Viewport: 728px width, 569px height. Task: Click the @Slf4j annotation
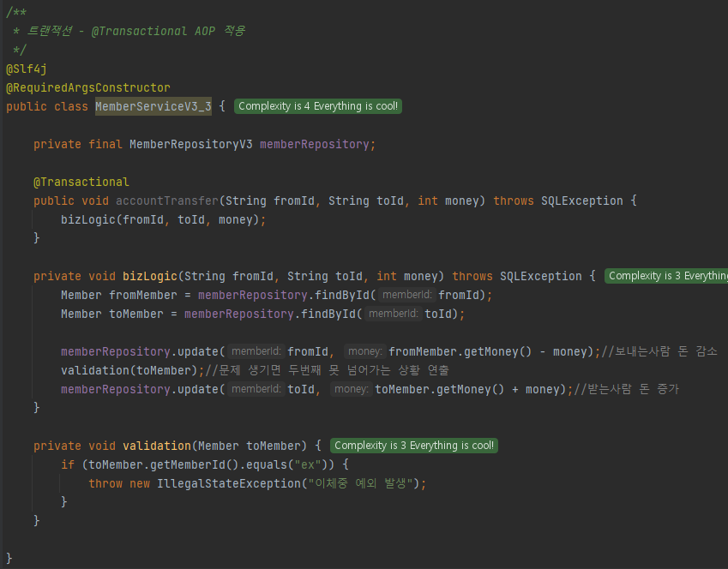26,69
